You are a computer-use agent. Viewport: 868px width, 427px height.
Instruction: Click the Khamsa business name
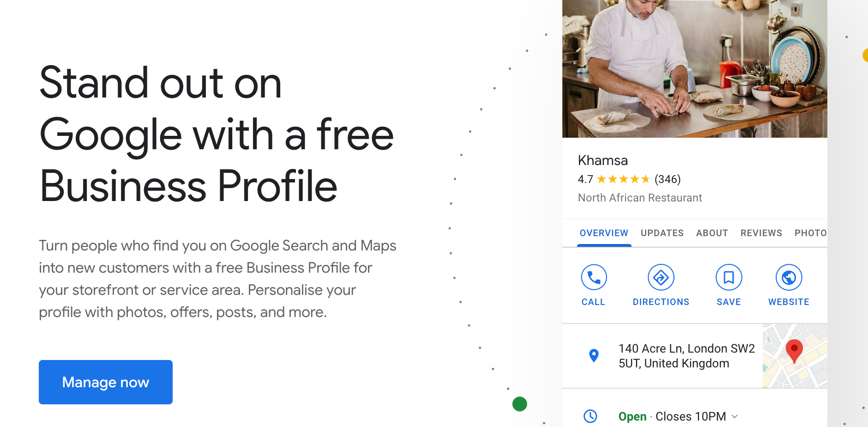pyautogui.click(x=603, y=160)
